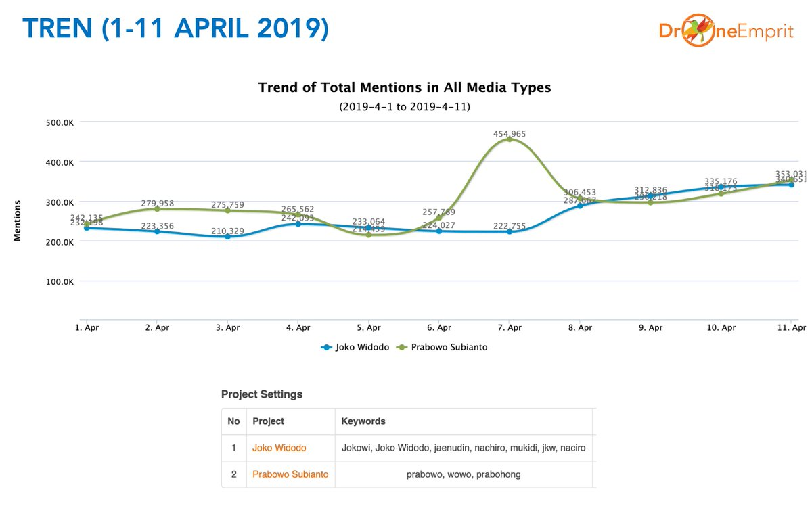Open the Prabowo Subianto project link
812x508 pixels.
point(290,474)
